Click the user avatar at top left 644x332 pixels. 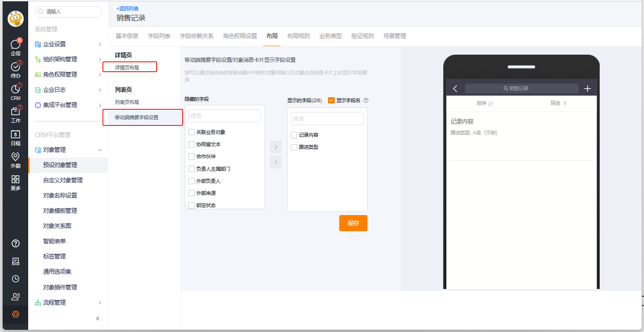16,19
